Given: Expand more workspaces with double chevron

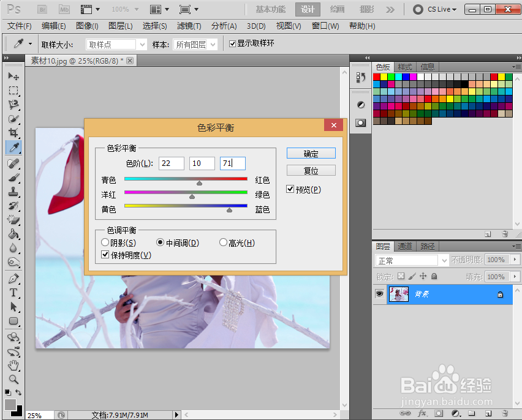Looking at the screenshot, I should click(x=390, y=10).
